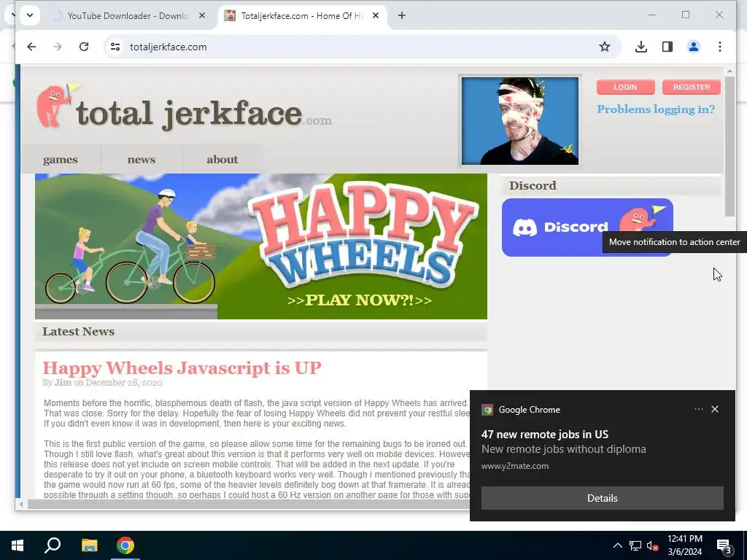
Task: Switch to the YouTube Downloader tab
Action: tap(128, 16)
